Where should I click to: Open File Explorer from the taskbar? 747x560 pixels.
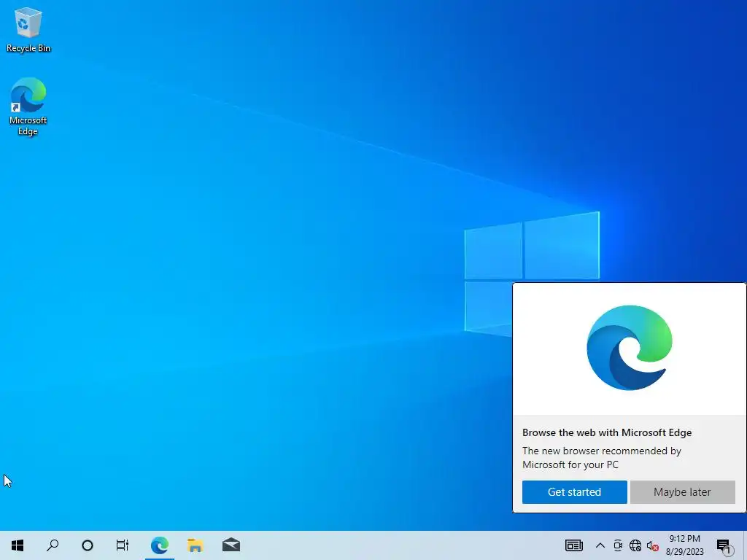point(196,545)
